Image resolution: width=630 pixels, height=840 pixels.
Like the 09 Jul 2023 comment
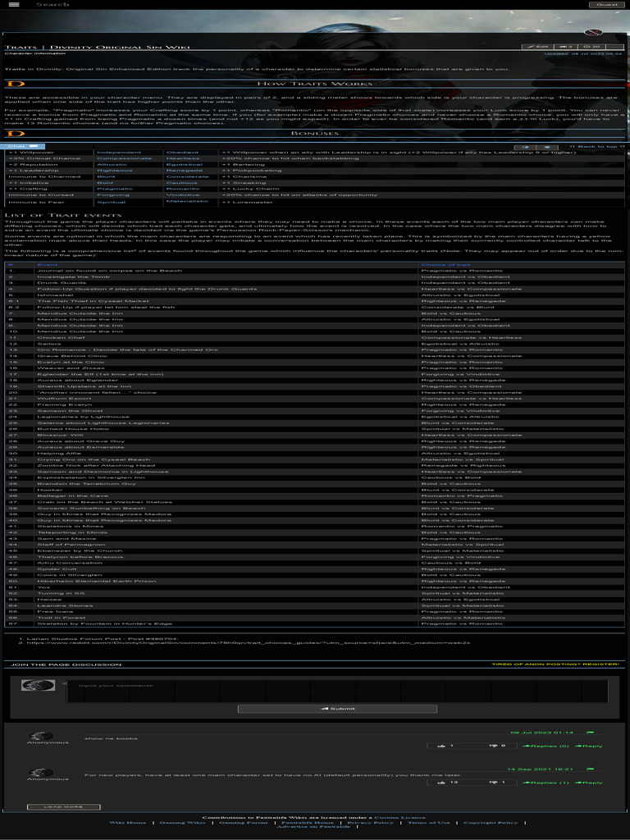[446, 746]
